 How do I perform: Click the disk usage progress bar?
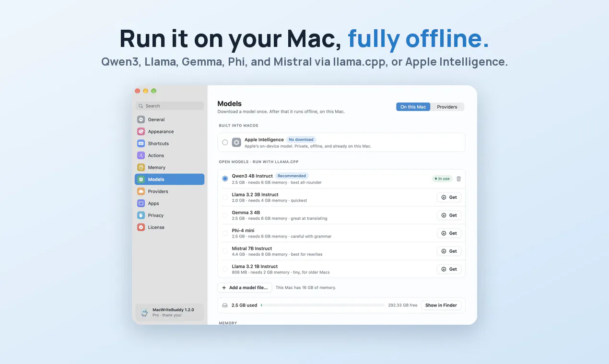pyautogui.click(x=323, y=305)
